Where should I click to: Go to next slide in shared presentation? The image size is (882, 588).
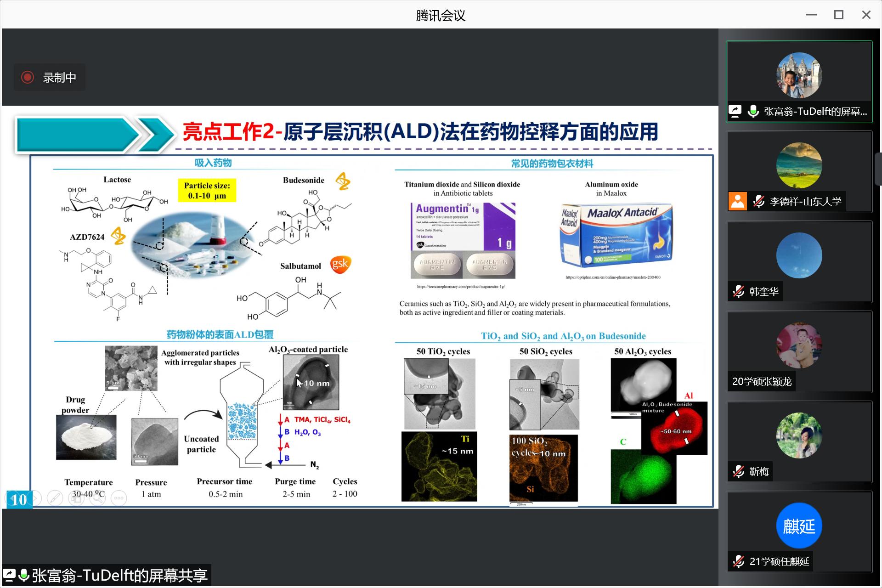point(35,498)
